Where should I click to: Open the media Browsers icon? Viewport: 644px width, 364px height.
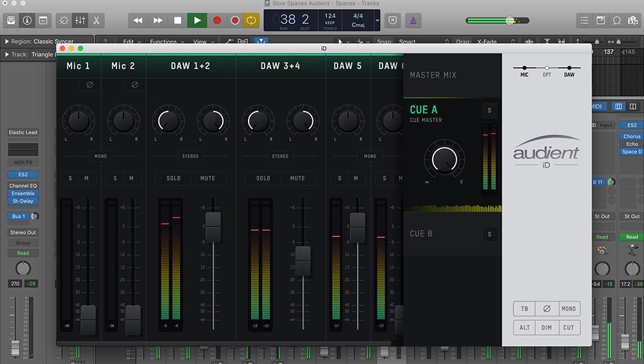632,20
